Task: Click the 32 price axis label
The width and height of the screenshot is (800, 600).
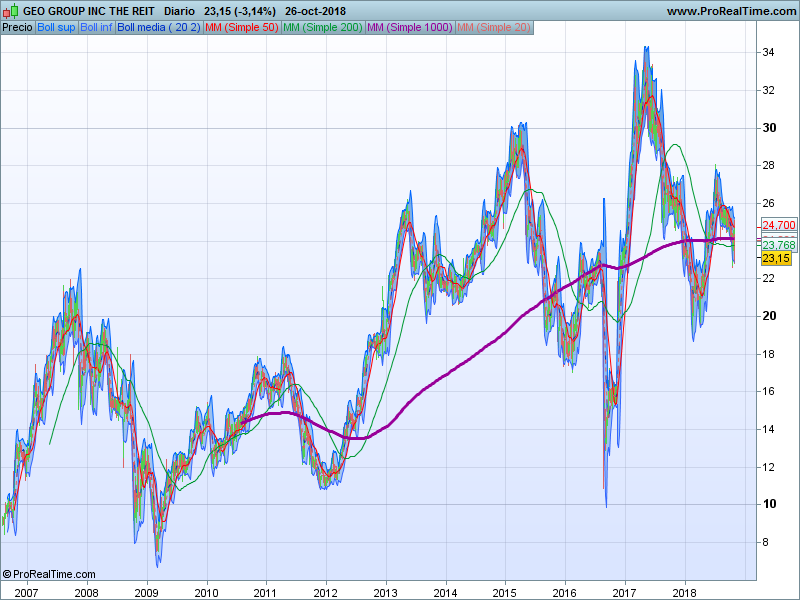Action: point(768,90)
